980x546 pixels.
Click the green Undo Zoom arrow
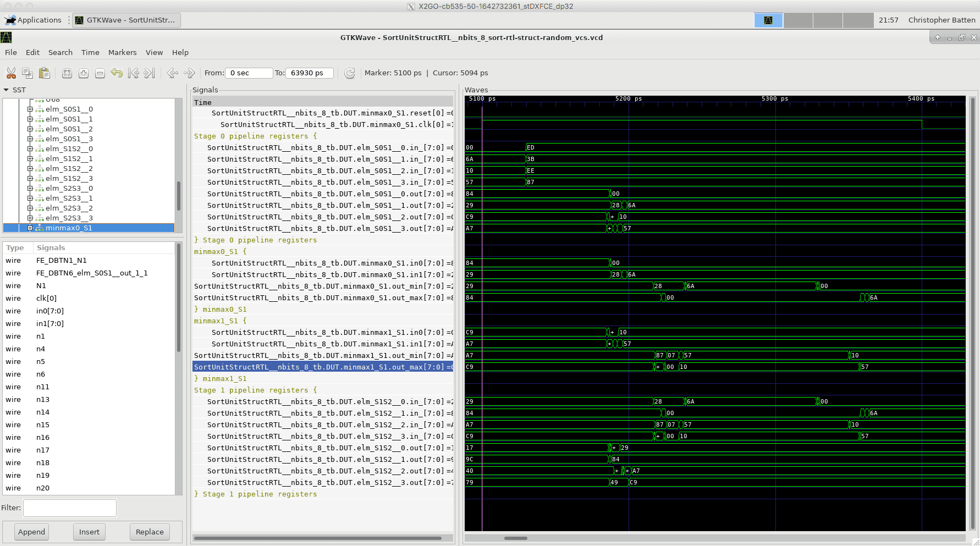tap(117, 73)
